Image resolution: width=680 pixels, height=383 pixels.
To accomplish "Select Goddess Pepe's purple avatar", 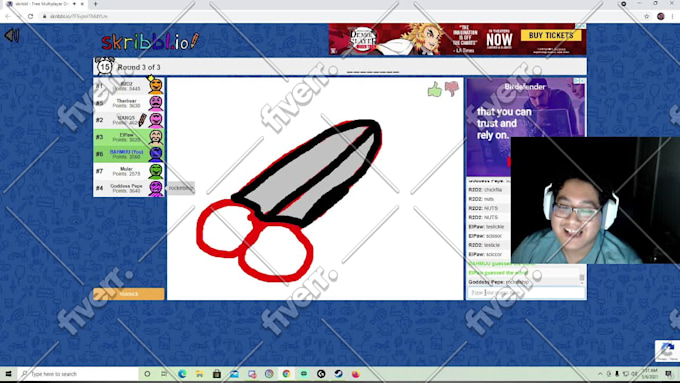I will 156,188.
